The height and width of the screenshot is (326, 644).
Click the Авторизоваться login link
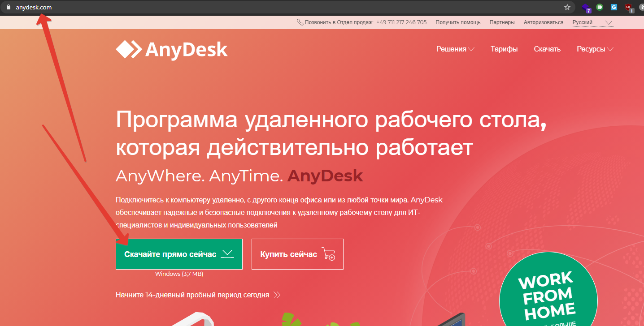coord(544,22)
